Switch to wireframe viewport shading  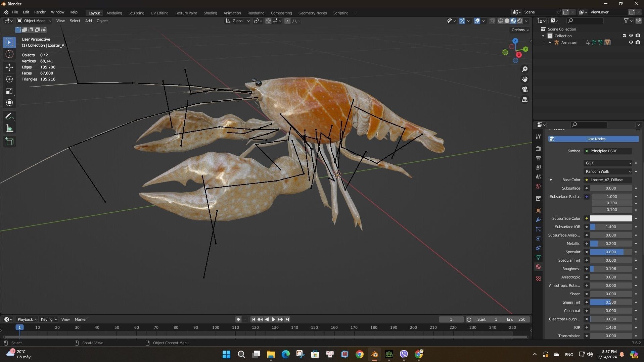tap(500, 21)
